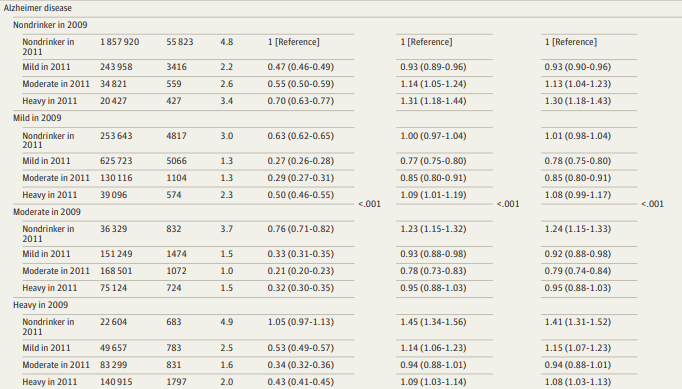Click the number '625 723'
Image resolution: width=682 pixels, height=389 pixels.
pyautogui.click(x=116, y=161)
